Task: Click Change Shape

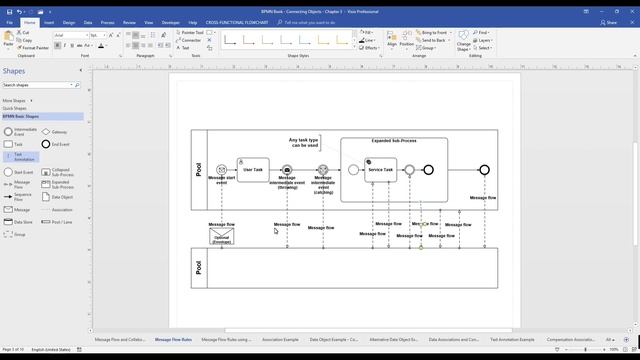Action: coord(463,40)
